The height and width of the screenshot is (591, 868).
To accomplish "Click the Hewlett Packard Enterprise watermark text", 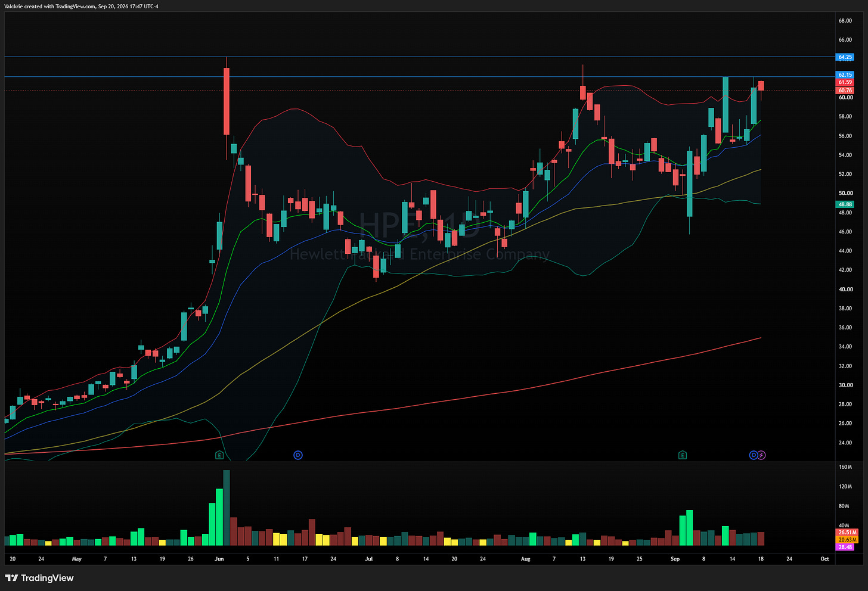I will 420,254.
